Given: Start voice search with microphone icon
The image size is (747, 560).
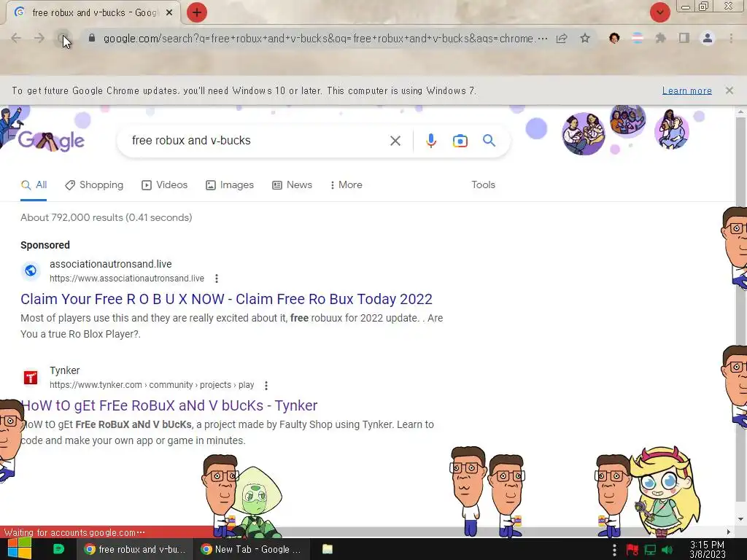Looking at the screenshot, I should click(430, 141).
